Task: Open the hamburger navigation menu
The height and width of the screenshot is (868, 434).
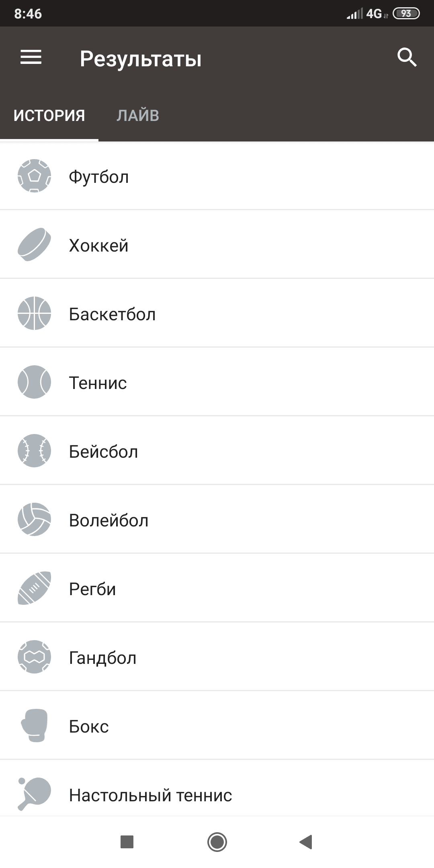Action: tap(31, 57)
